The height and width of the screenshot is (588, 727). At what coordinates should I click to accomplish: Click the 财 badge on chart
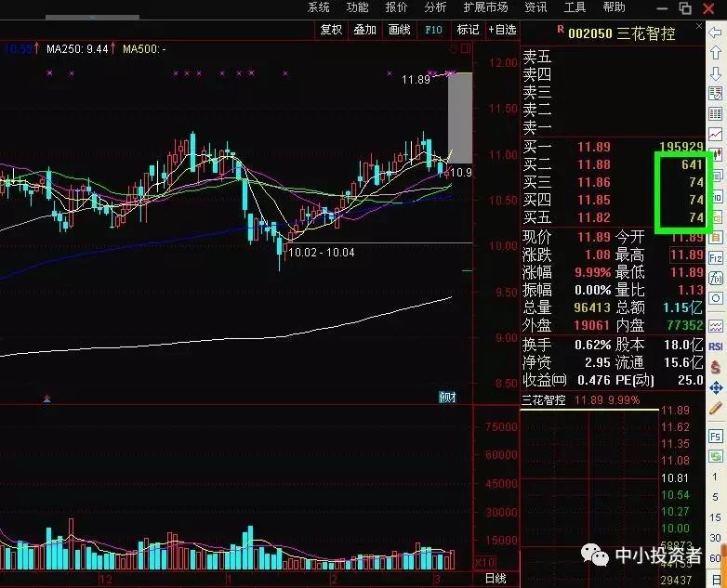coord(447,397)
